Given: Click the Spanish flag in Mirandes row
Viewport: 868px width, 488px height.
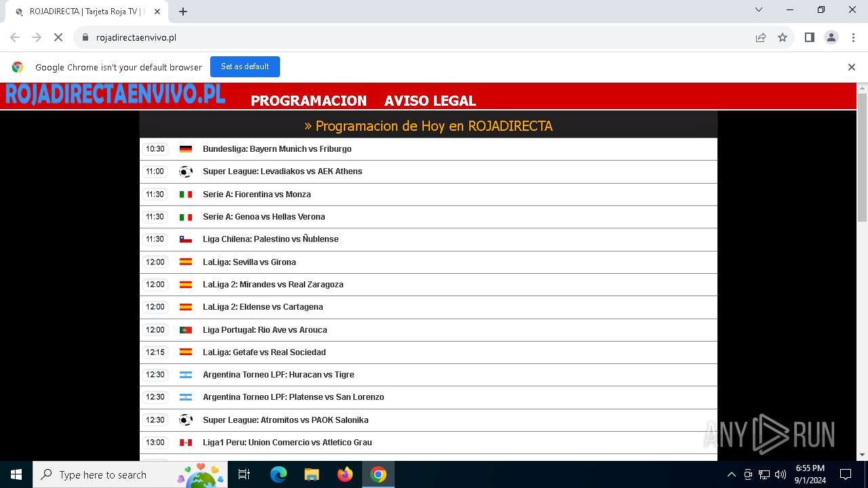Looking at the screenshot, I should click(x=186, y=285).
